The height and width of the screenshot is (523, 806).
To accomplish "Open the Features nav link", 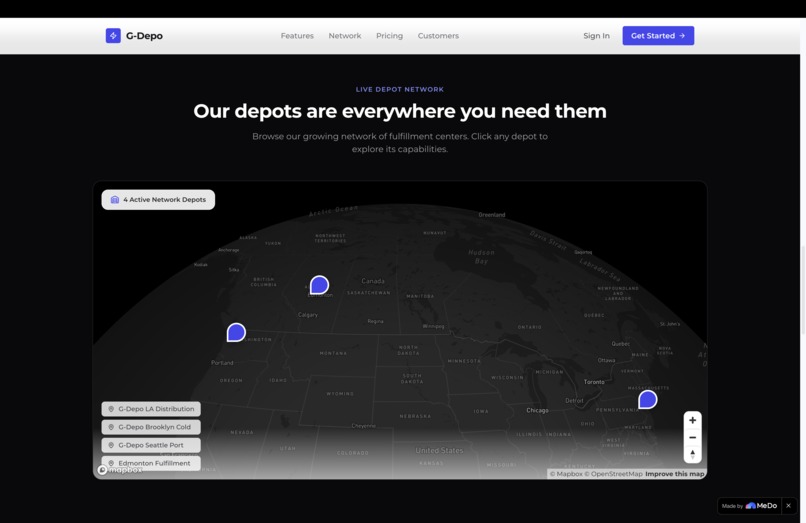I will click(297, 35).
